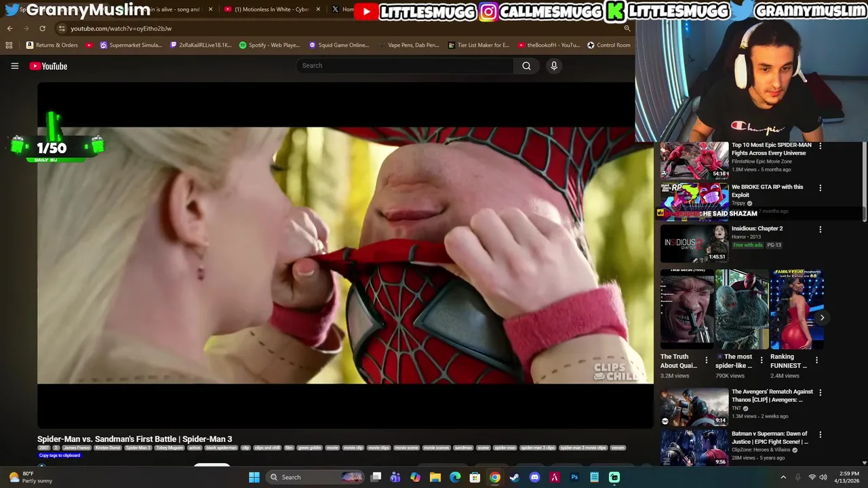Open the Supermarket Simula... bookmark
The width and height of the screenshot is (868, 488).
click(131, 45)
